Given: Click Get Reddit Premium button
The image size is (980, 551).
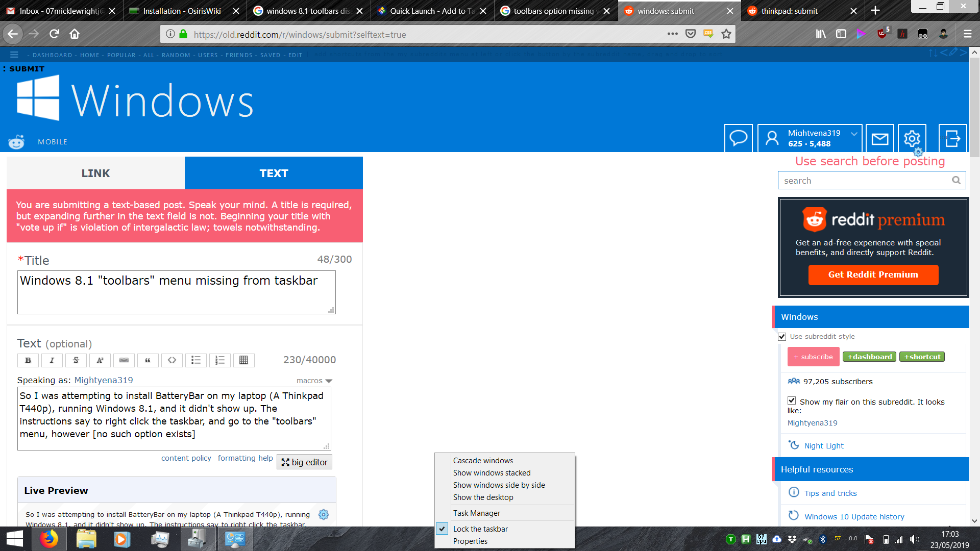Looking at the screenshot, I should 873,274.
